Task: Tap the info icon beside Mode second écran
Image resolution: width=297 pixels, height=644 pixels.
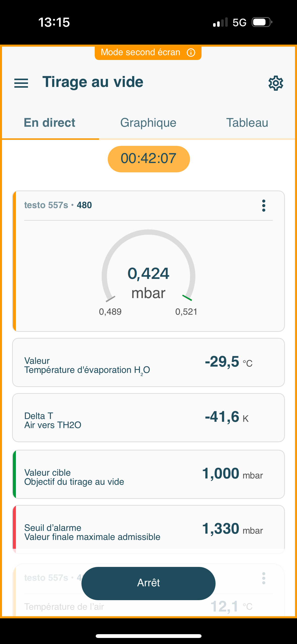Action: point(191,52)
